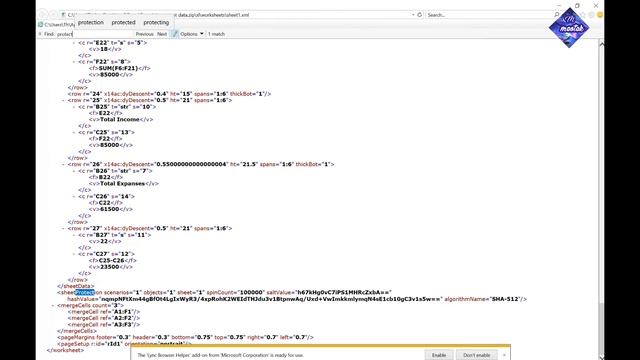Screen dimensions: 640x360
Task: Toggle the highlight matches pencil icon
Action: pyautogui.click(x=175, y=34)
